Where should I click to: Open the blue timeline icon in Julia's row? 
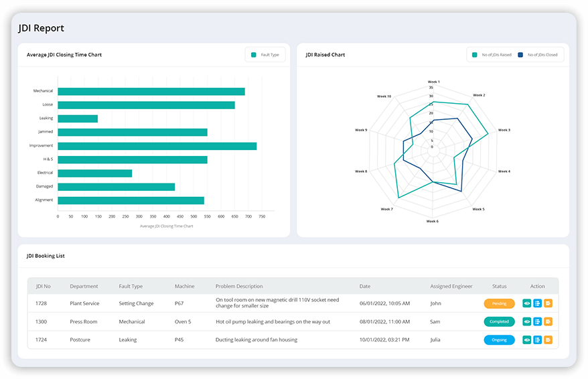(537, 339)
